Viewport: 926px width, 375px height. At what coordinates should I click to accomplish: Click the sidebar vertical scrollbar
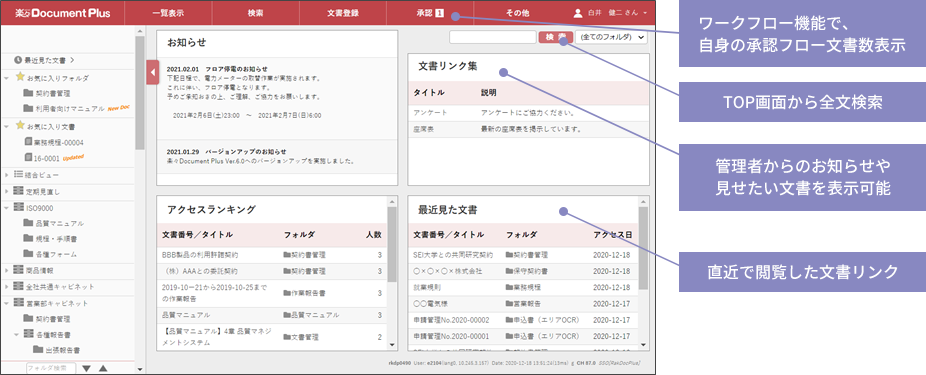coord(140,93)
